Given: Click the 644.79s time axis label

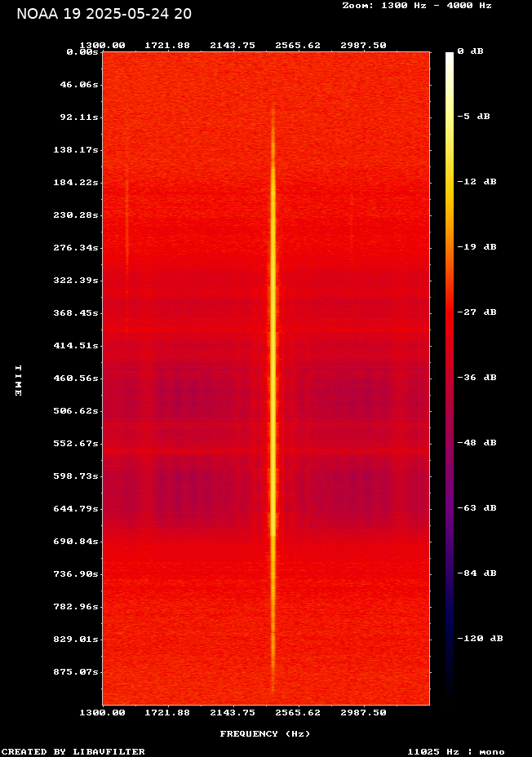Looking at the screenshot, I should tap(76, 509).
